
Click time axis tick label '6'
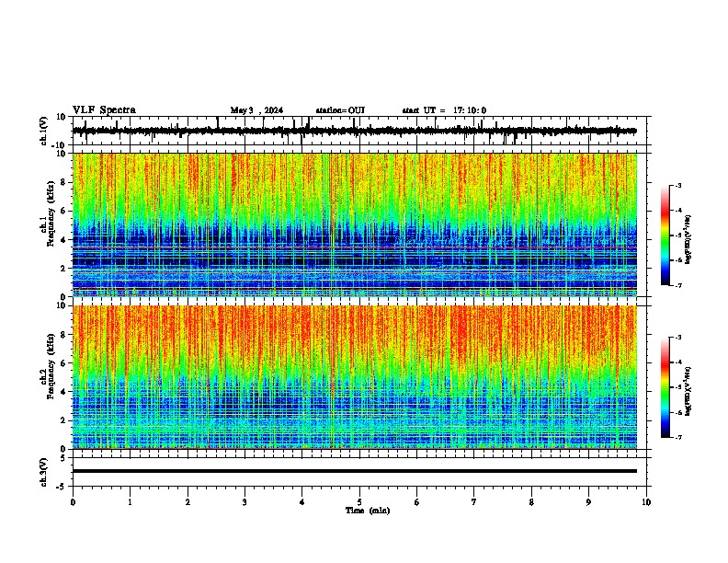[417, 502]
